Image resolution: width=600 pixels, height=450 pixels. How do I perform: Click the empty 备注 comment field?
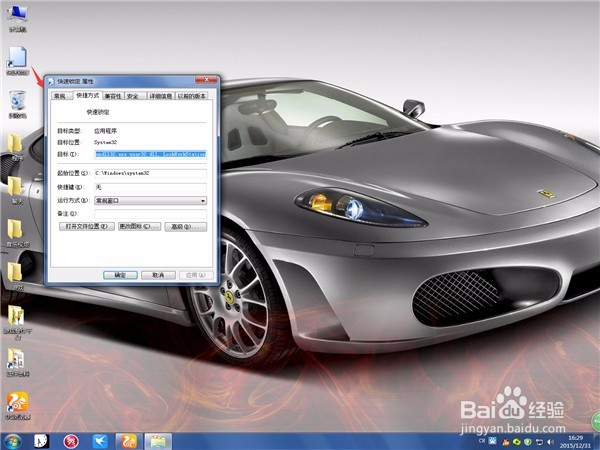click(150, 214)
